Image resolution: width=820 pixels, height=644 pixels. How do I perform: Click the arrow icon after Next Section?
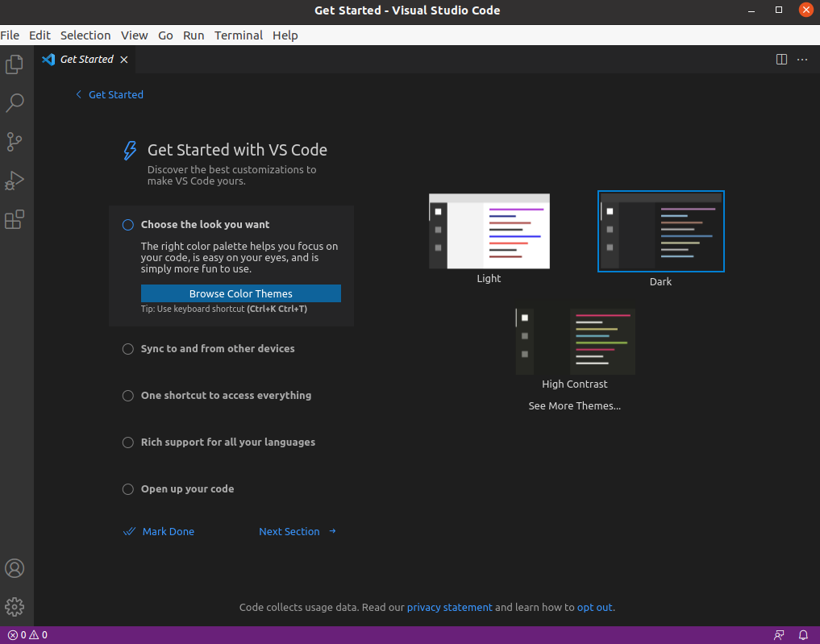pos(332,531)
